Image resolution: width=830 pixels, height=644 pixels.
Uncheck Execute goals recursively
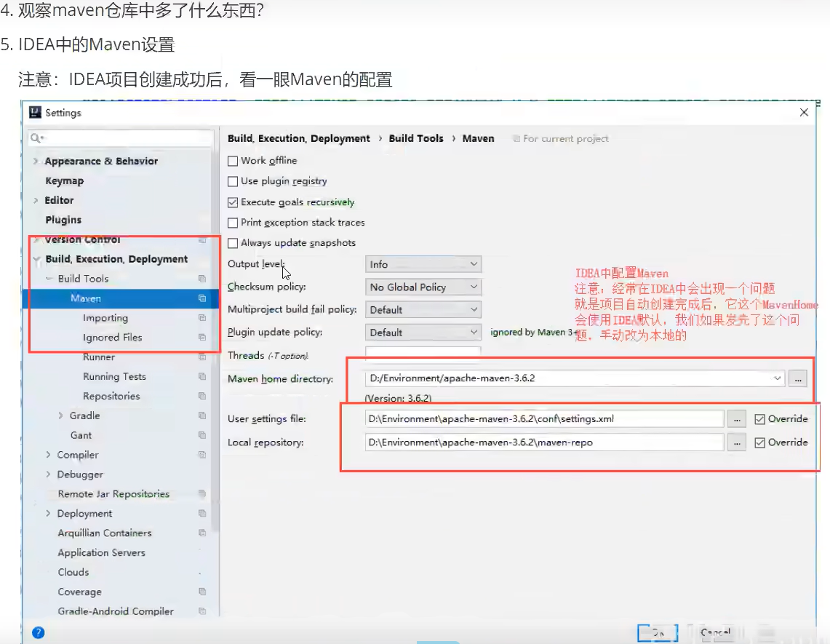[232, 202]
